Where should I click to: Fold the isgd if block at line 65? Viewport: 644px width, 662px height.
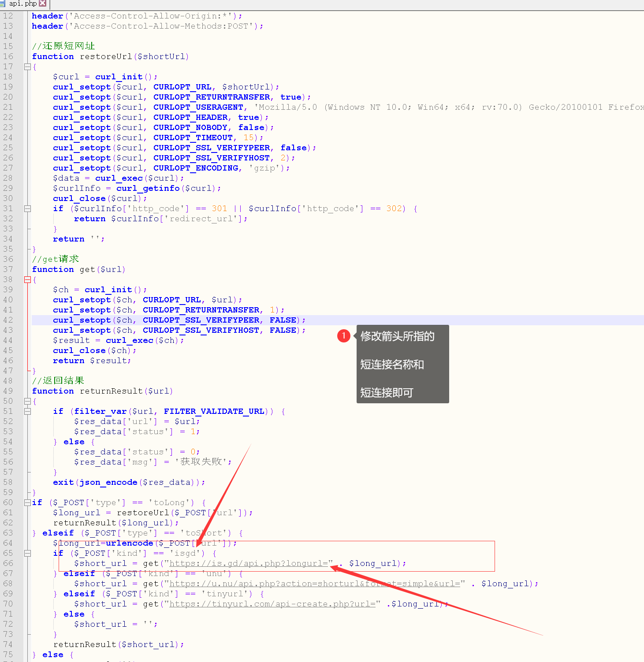click(27, 554)
